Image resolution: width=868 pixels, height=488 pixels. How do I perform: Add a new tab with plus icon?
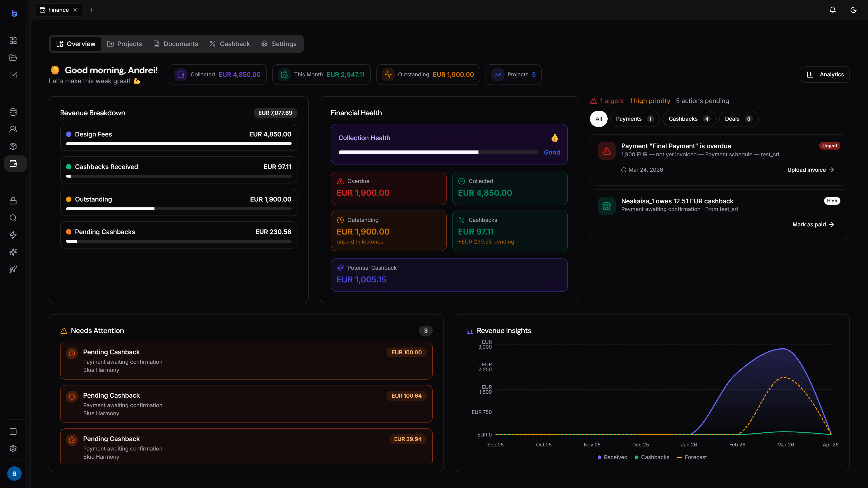coord(92,10)
